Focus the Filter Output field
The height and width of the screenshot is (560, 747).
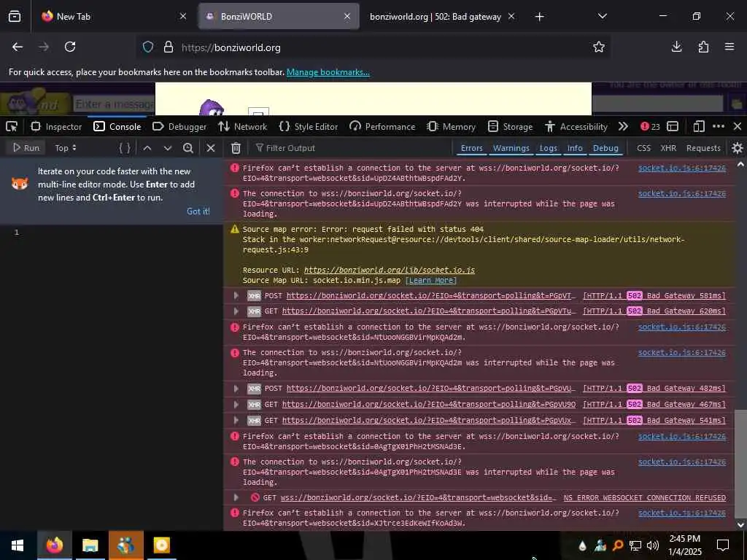352,148
